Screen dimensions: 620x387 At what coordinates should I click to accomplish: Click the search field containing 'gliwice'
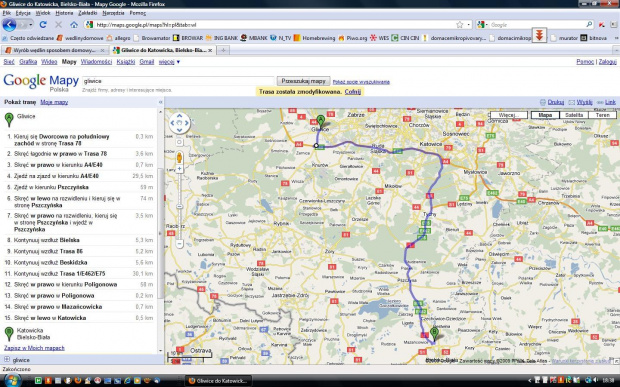click(178, 81)
